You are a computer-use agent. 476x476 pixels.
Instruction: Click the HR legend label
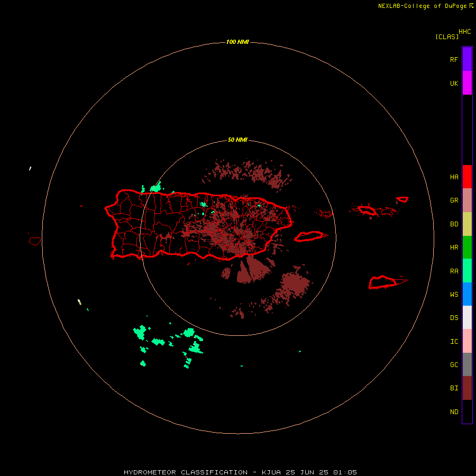454,248
